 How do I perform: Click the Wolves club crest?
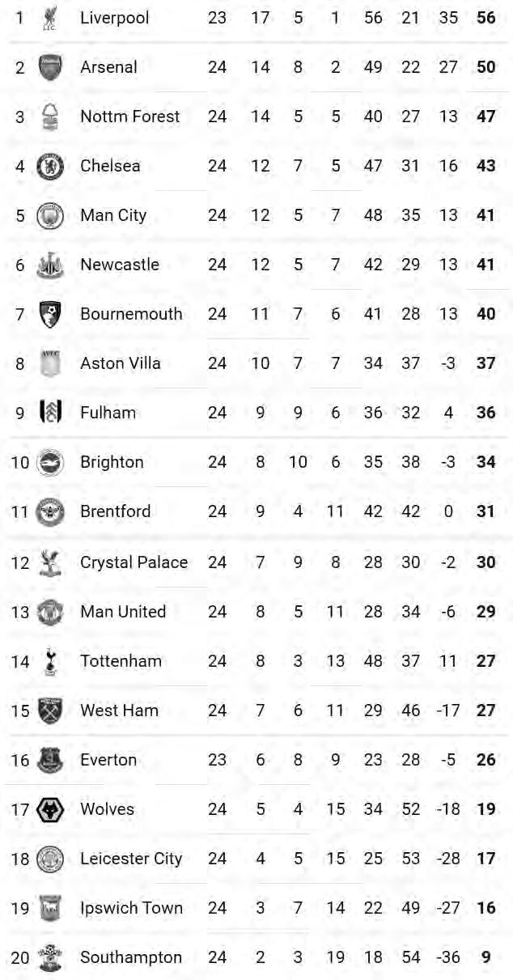pyautogui.click(x=50, y=809)
